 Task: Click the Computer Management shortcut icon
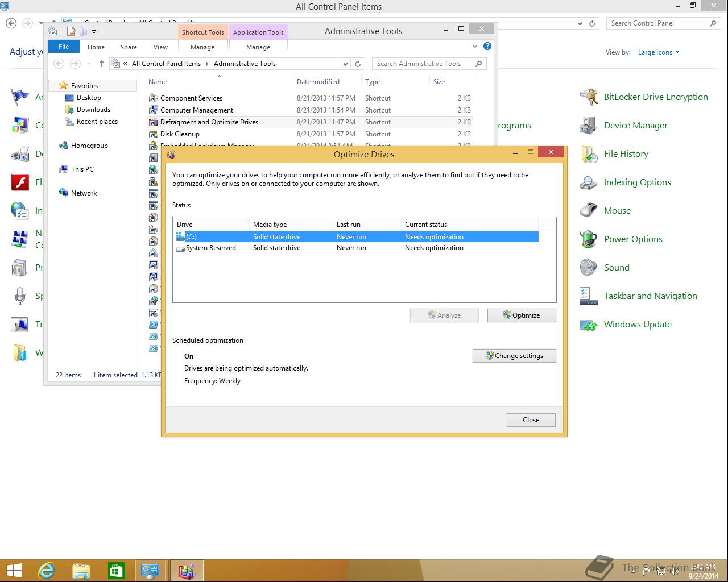tap(153, 110)
